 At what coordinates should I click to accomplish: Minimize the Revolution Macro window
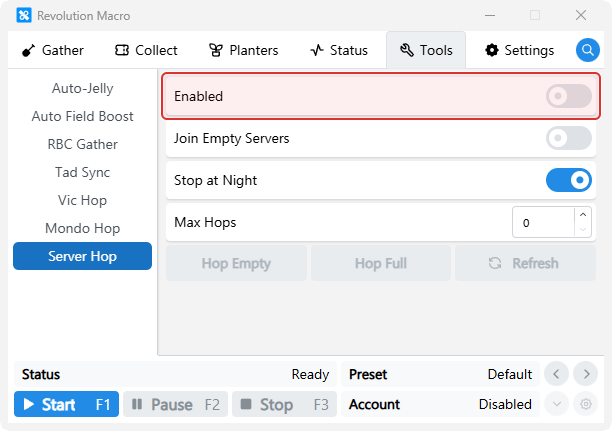pos(490,16)
